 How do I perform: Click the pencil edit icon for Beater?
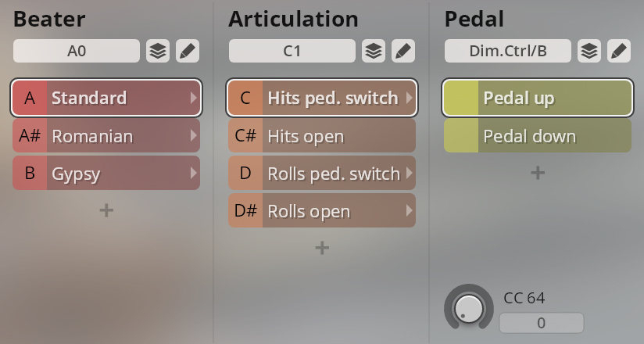click(188, 51)
